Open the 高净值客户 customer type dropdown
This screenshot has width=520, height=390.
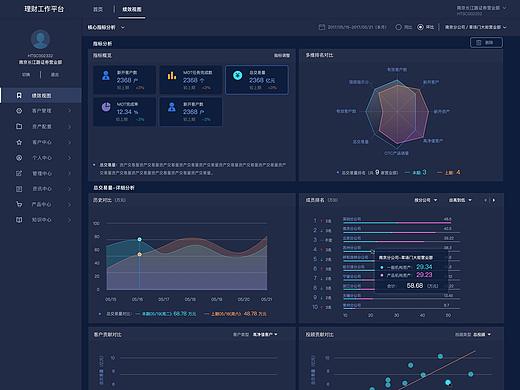265,334
